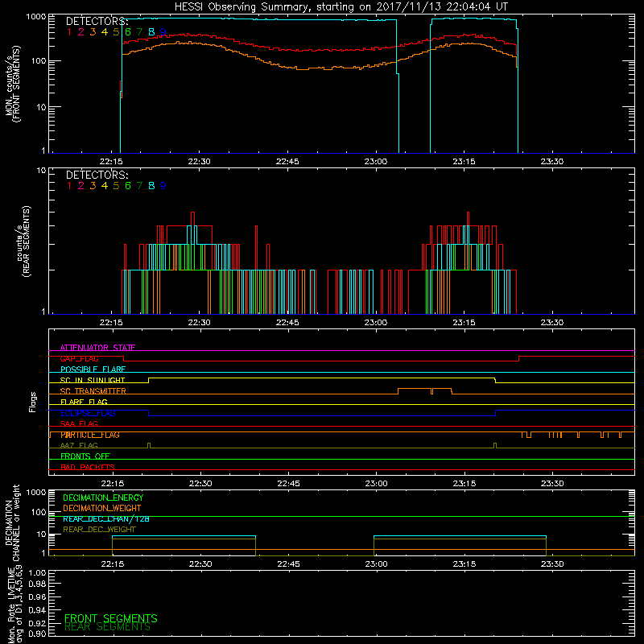Click the DETECTORS: label in the rear segments plot
644x644 pixels.
[x=97, y=175]
